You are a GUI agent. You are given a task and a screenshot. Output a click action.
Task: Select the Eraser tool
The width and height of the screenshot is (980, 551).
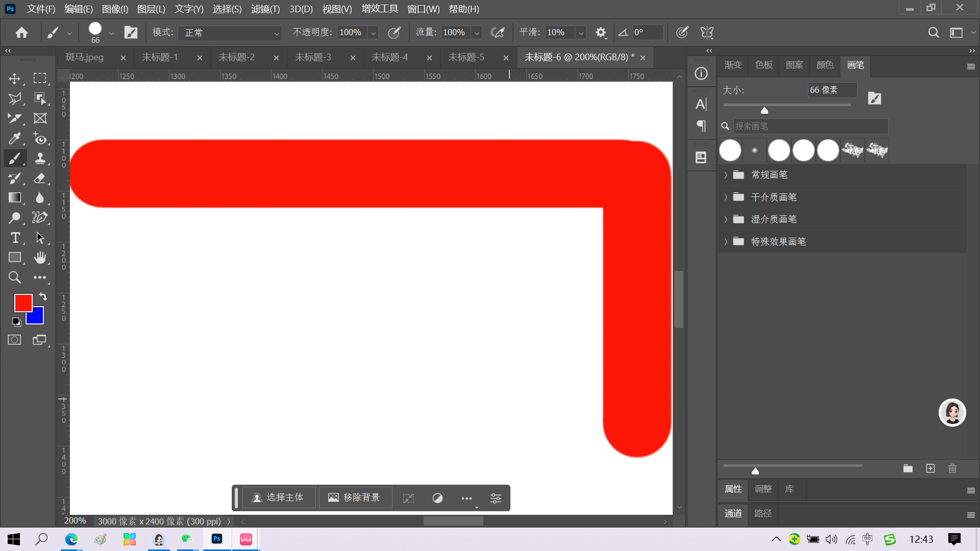[x=40, y=179]
